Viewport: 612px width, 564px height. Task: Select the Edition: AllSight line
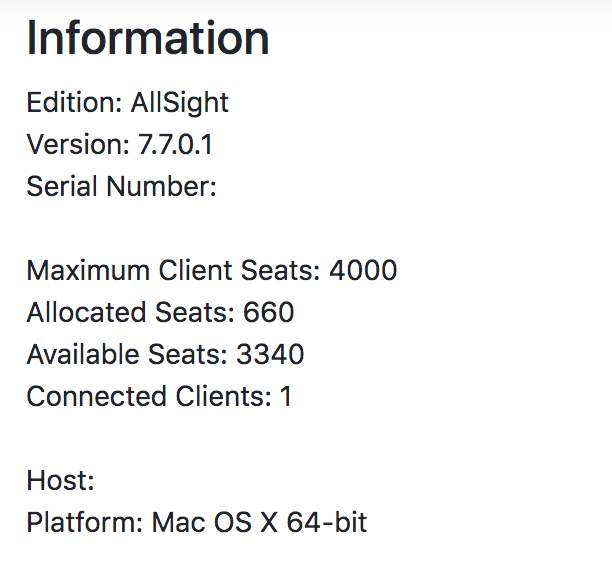[x=127, y=103]
